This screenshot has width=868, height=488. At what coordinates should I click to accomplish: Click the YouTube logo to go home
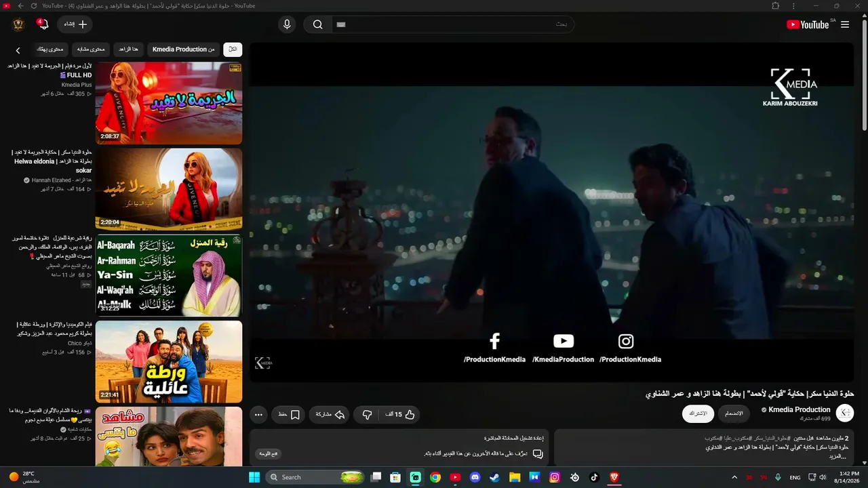coord(808,24)
